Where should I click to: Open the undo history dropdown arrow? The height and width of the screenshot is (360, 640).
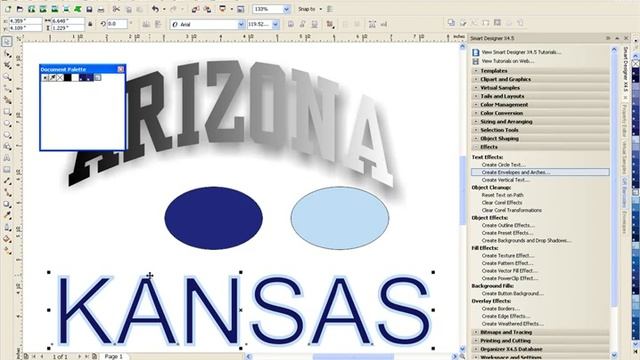164,9
